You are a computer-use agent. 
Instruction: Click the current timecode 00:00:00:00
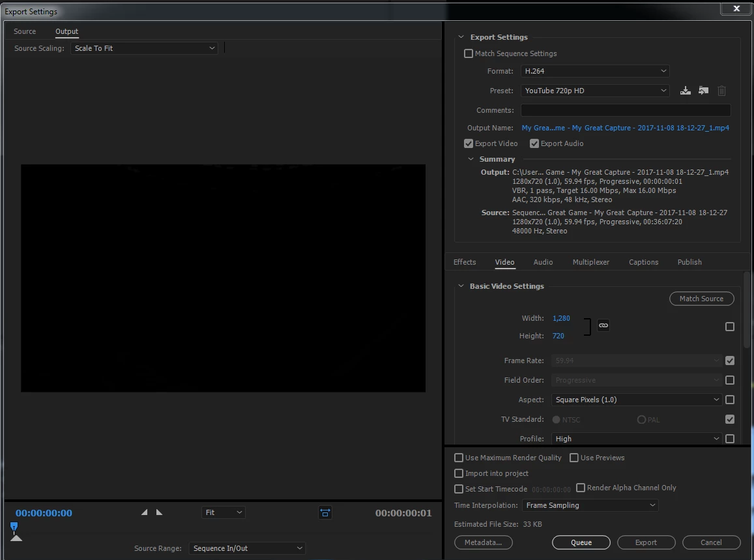pyautogui.click(x=44, y=513)
